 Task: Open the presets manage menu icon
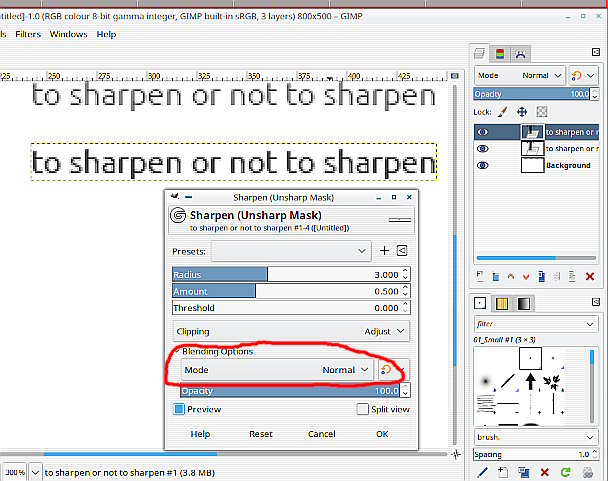[x=402, y=251]
